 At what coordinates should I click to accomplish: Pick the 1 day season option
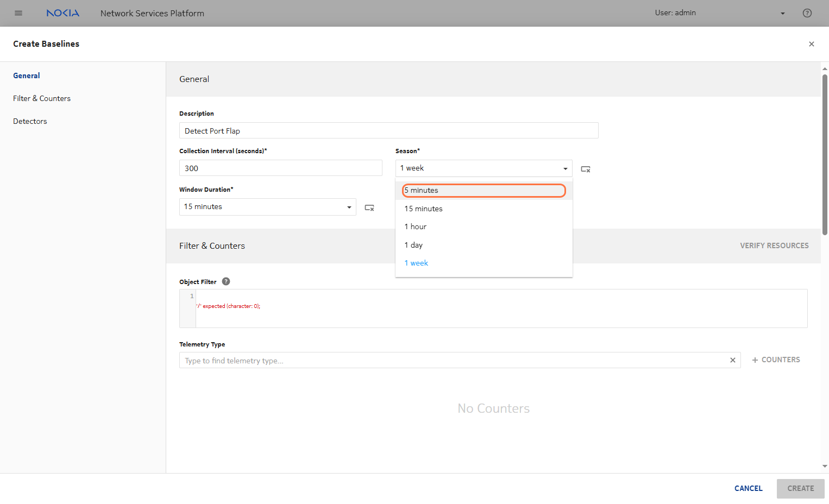pyautogui.click(x=413, y=245)
